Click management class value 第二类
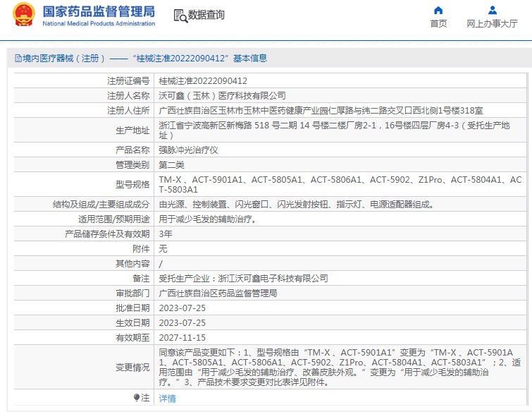The width and height of the screenshot is (532, 412). pos(171,165)
